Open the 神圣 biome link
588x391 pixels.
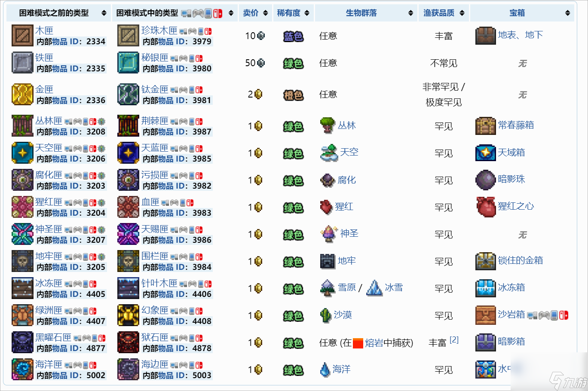(x=349, y=233)
